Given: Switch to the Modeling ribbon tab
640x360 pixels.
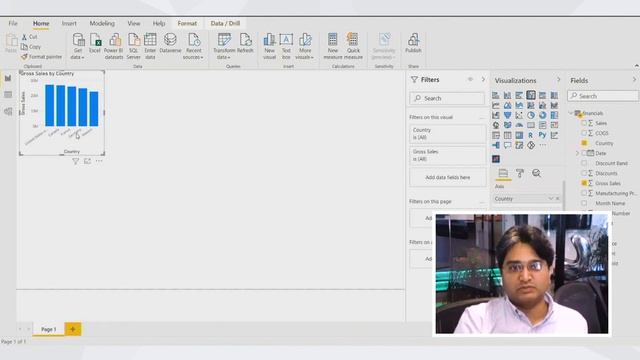Looking at the screenshot, I should [102, 23].
